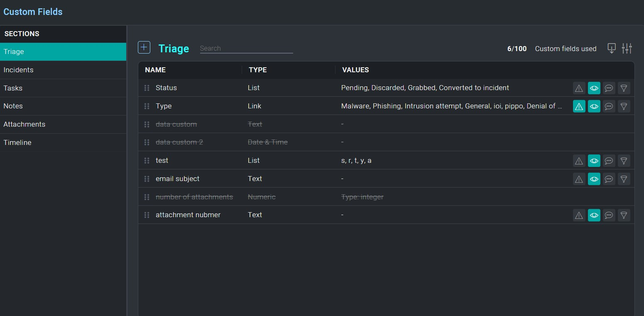Click in the Search field
Viewport: 644px width, 316px height.
tap(246, 48)
